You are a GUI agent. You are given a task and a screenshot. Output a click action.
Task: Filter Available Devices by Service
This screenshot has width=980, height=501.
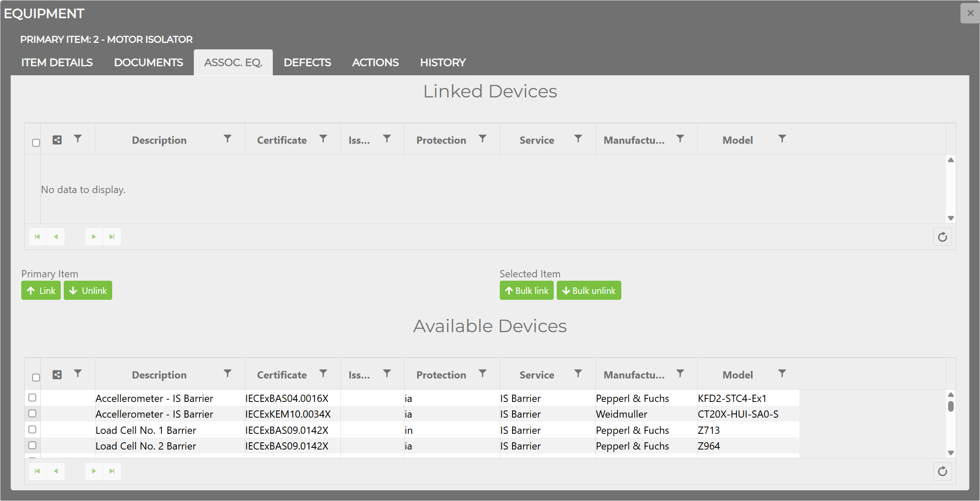pos(578,373)
